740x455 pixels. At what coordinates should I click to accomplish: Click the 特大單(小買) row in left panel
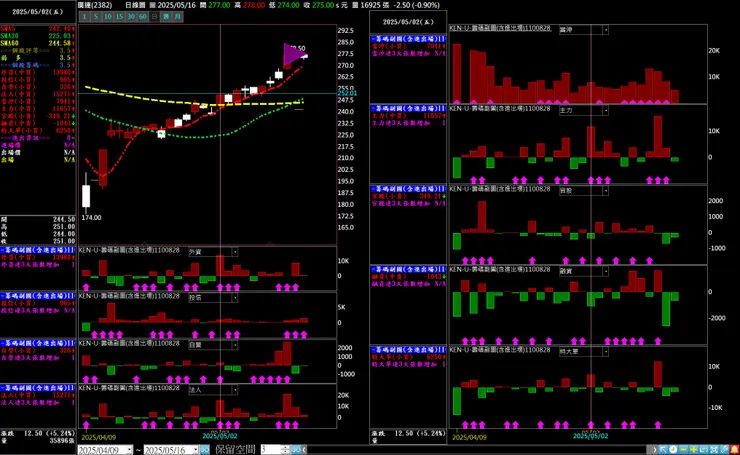(37, 130)
